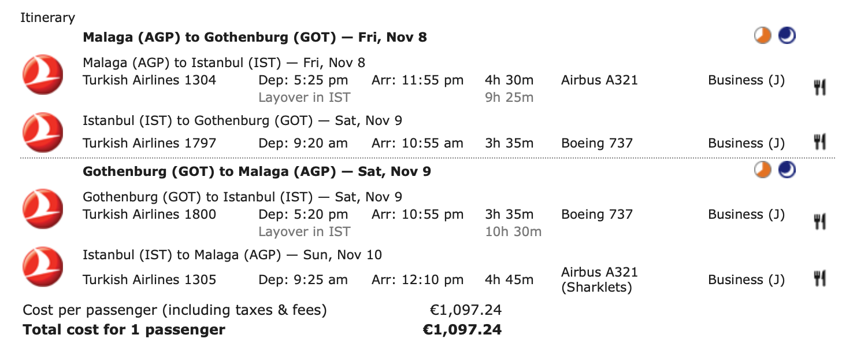Viewport: 868px width, 353px height.
Task: Click the Boeing 737 aircraft on flight 1797
Action: pos(597,143)
